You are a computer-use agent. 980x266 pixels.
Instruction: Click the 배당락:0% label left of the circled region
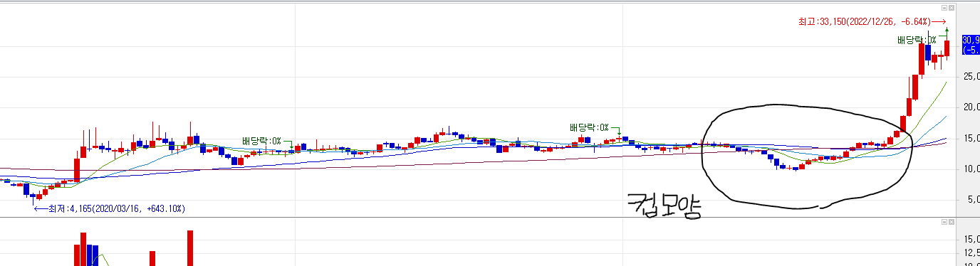[589, 127]
